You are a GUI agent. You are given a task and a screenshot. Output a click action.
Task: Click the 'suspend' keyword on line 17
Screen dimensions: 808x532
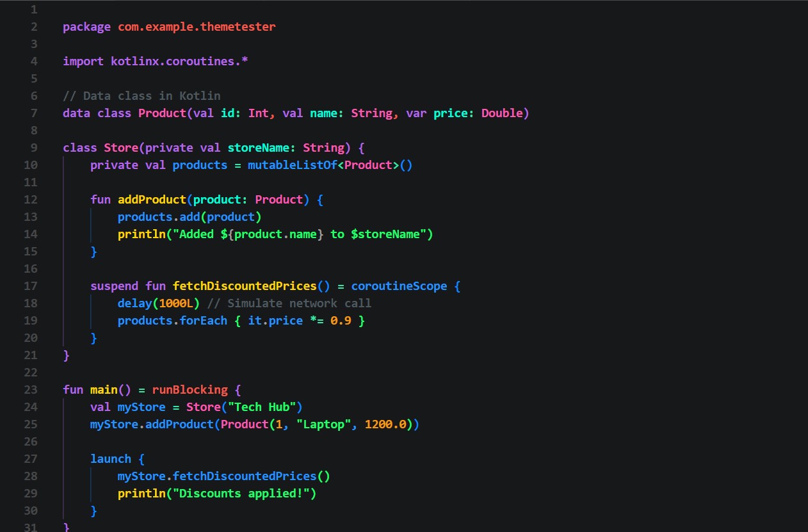click(114, 286)
